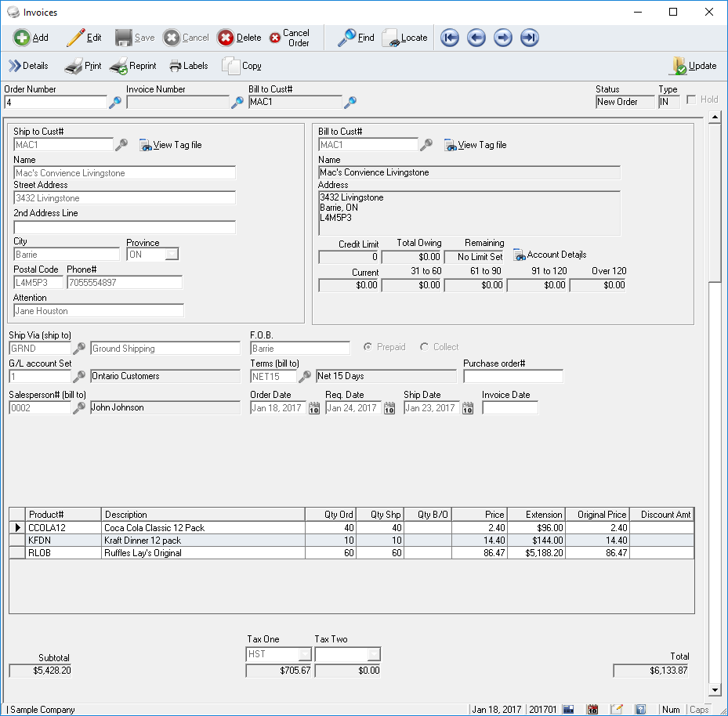Click Cancel Order in the toolbar
The height and width of the screenshot is (716, 728).
[289, 38]
